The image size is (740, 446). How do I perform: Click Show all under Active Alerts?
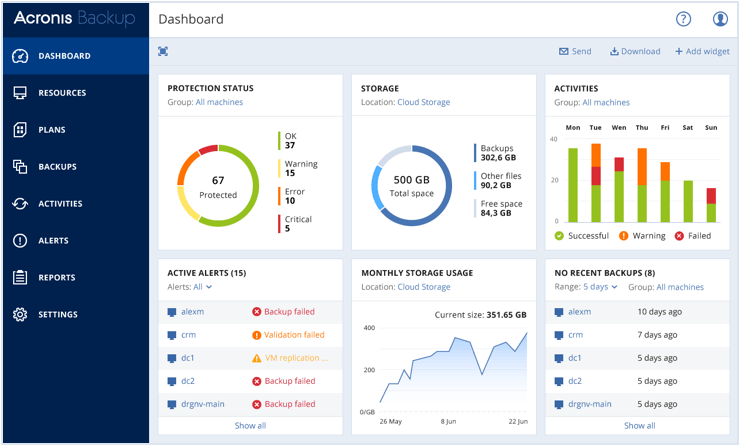(x=250, y=425)
